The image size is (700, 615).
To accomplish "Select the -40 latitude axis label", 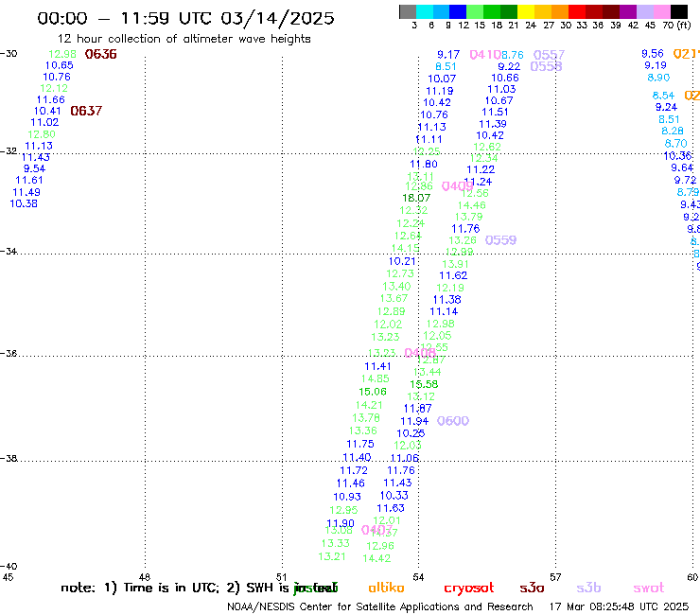I will [x=9, y=566].
